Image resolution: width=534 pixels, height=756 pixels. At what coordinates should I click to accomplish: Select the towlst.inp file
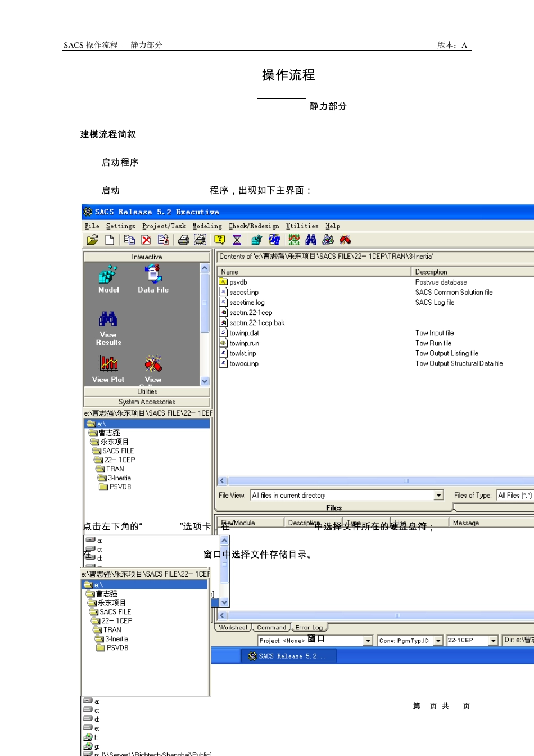click(x=238, y=353)
